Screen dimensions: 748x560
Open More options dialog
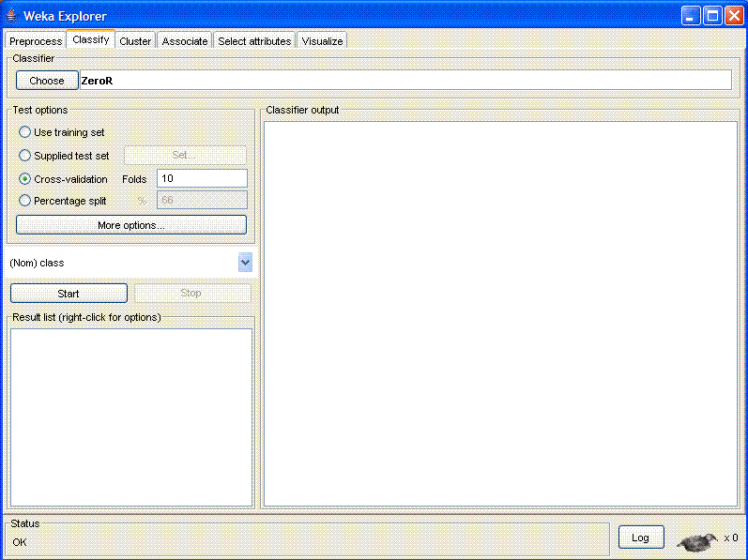(131, 225)
